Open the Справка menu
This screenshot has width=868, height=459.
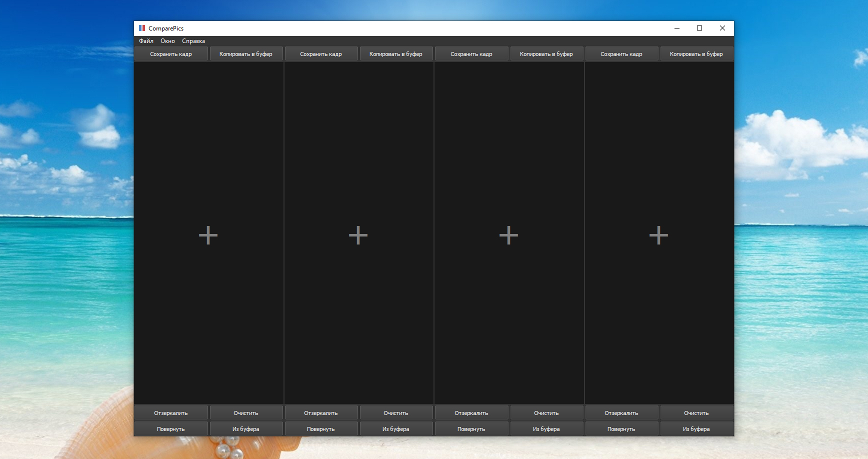point(193,41)
